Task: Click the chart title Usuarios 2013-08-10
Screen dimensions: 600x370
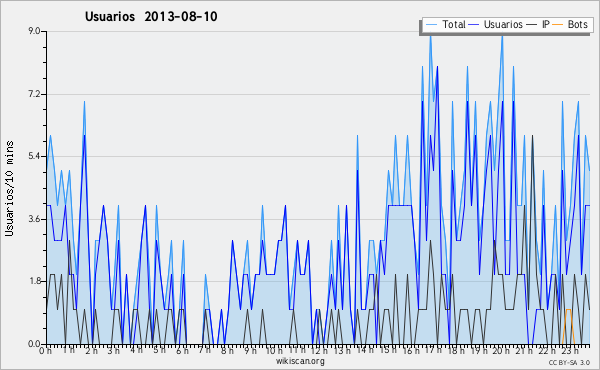Action: pyautogui.click(x=151, y=16)
